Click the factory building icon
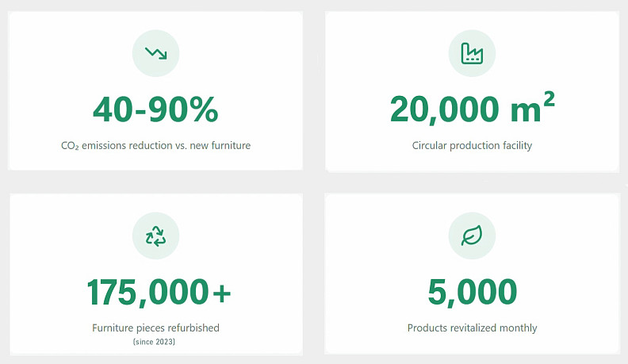Image resolution: width=628 pixels, height=364 pixels. pyautogui.click(x=472, y=53)
